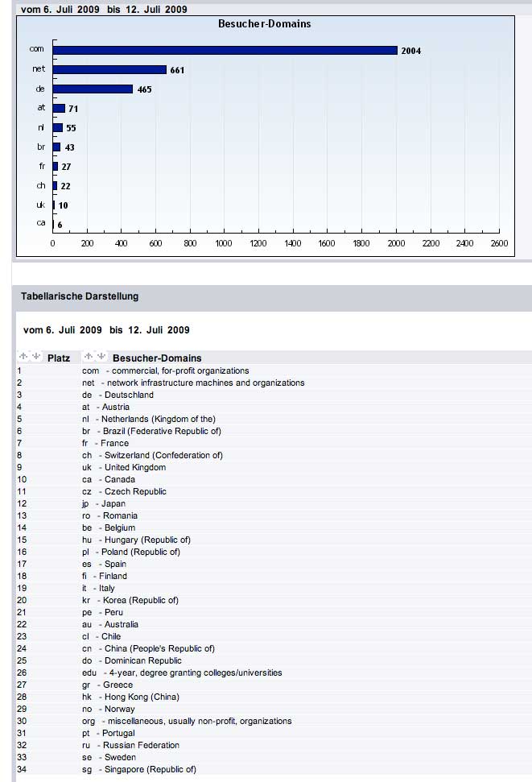Click the Besucher-Domains column header
The height and width of the screenshot is (782, 532).
157,358
